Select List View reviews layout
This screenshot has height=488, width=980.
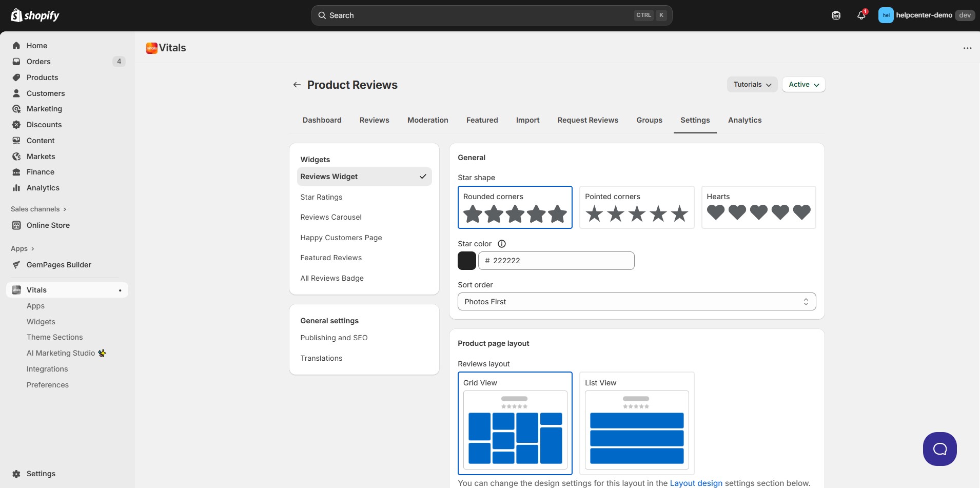coord(636,423)
